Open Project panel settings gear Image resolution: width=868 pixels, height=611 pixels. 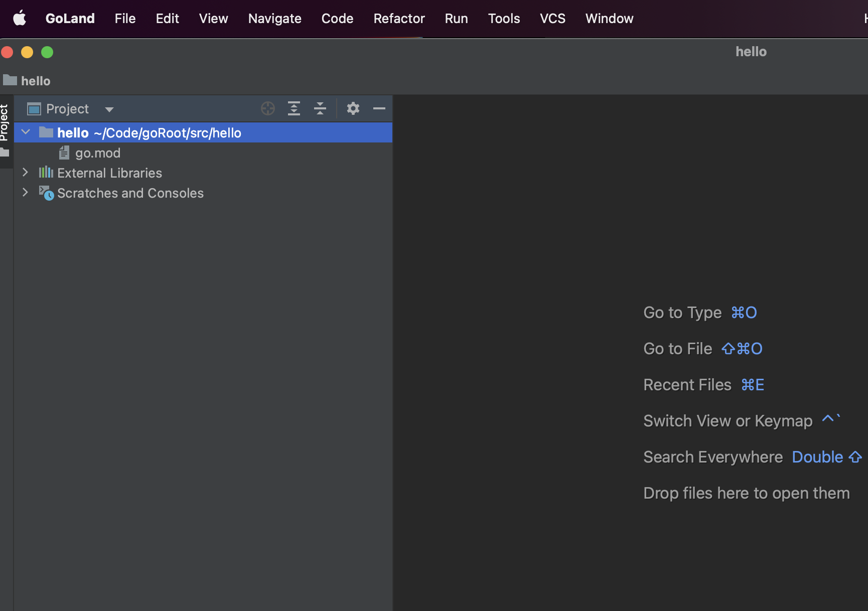(x=353, y=108)
